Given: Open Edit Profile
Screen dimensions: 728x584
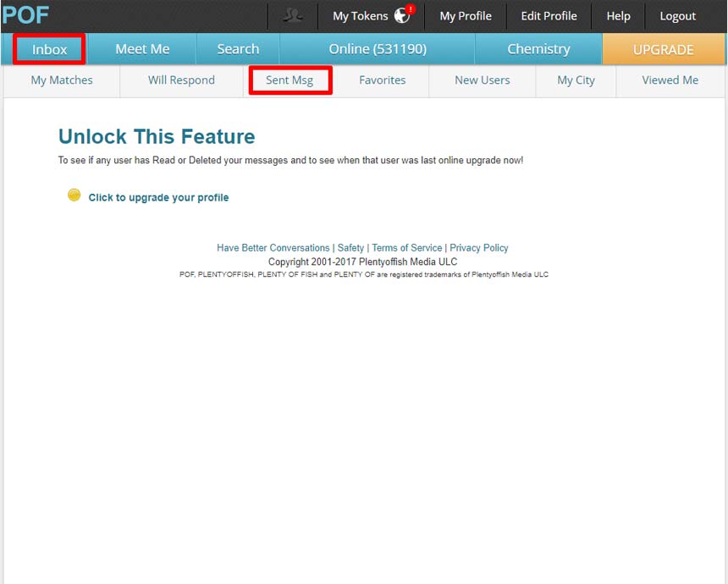Looking at the screenshot, I should [549, 16].
